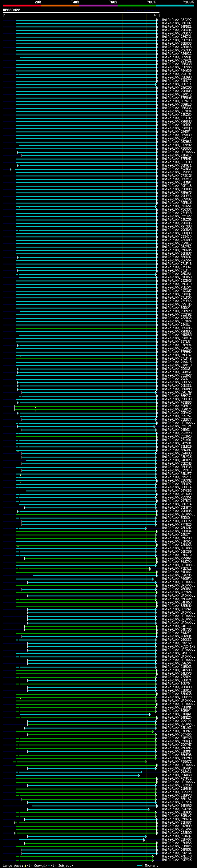Screen dimensions: 197x868
Task: Open hit UniRef100_A7ARS6
Action: point(177,843)
